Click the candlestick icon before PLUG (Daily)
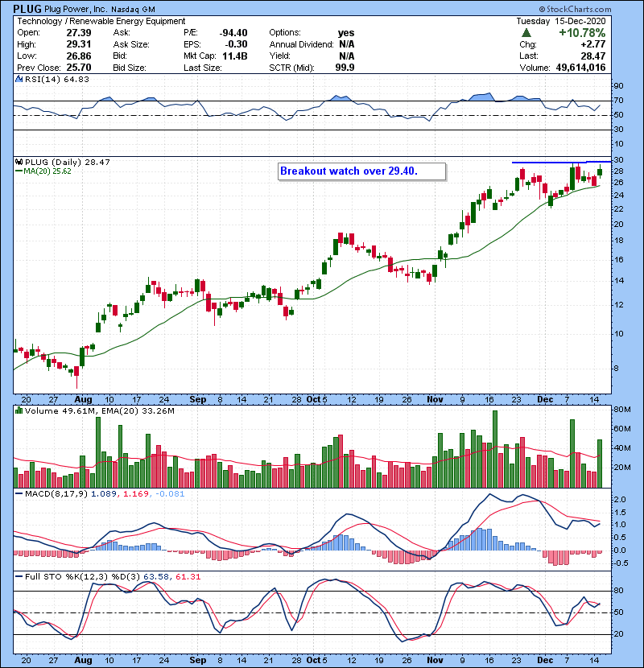The width and height of the screenshot is (644, 668). click(x=19, y=163)
